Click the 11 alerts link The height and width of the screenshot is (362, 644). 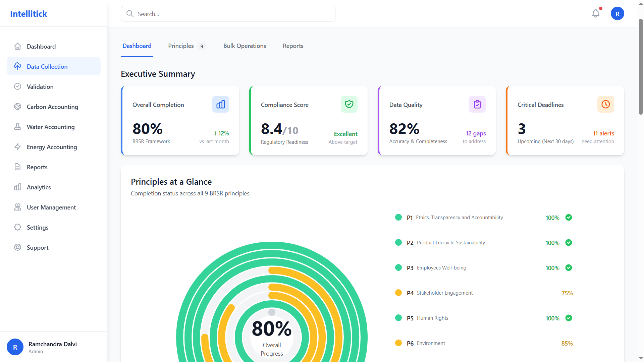pyautogui.click(x=603, y=133)
